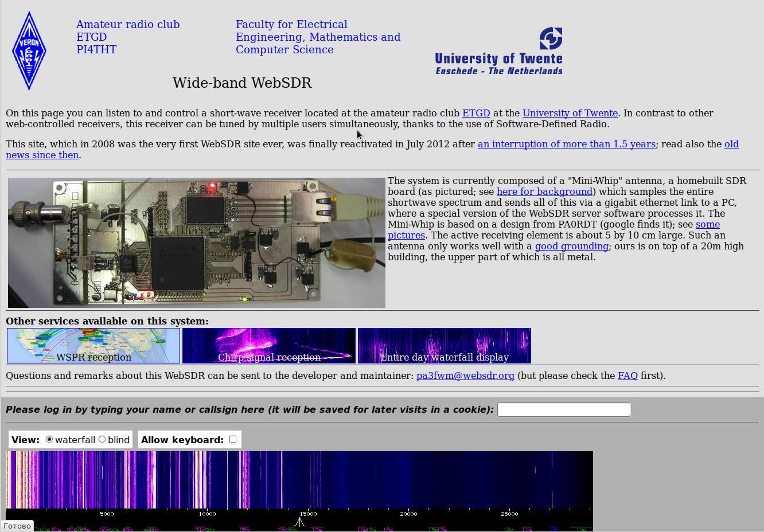Click the 19m band label

click(317, 529)
